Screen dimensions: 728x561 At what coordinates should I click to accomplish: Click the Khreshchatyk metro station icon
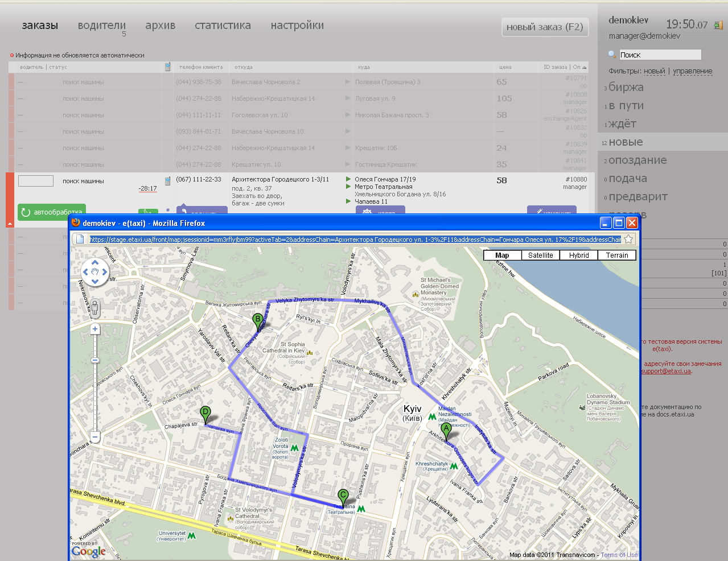point(454,466)
